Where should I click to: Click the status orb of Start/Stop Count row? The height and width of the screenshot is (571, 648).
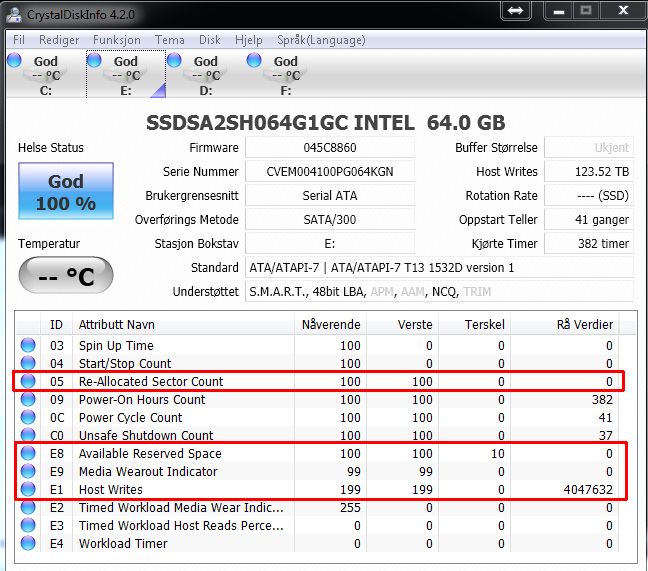click(x=28, y=363)
